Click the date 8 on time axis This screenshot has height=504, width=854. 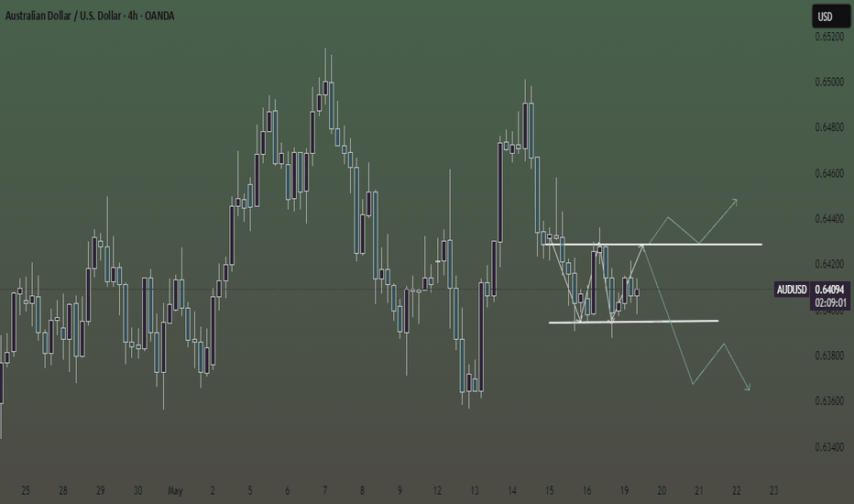click(362, 491)
